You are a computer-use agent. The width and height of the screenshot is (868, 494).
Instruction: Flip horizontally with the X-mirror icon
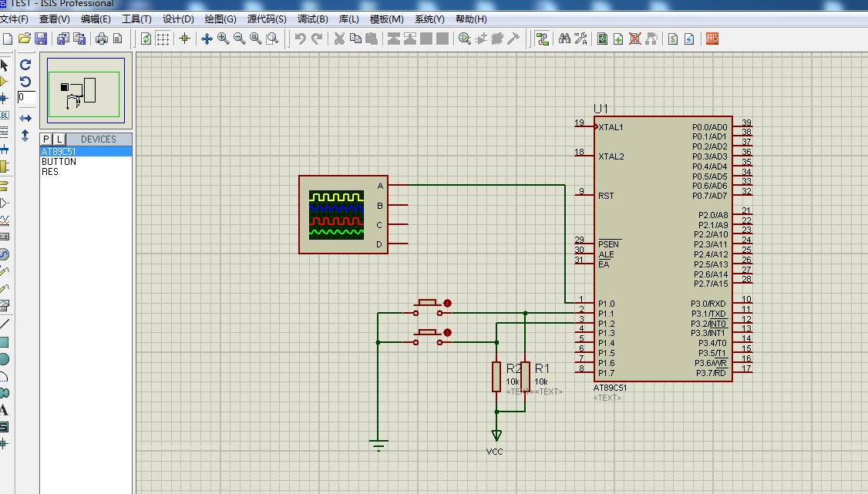pos(25,119)
